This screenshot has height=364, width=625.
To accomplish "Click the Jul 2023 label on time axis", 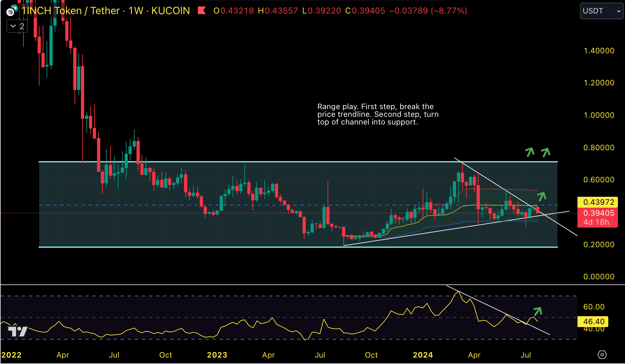I will point(320,355).
